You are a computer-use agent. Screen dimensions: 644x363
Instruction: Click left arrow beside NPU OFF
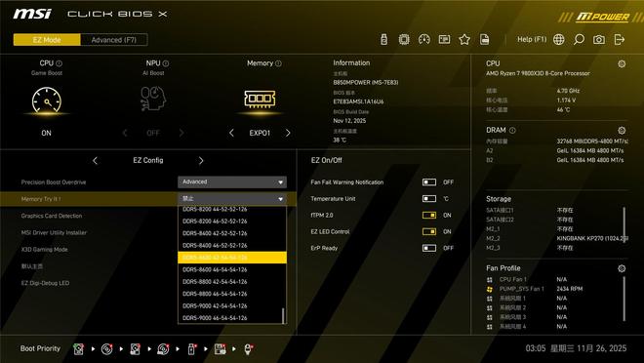(125, 133)
